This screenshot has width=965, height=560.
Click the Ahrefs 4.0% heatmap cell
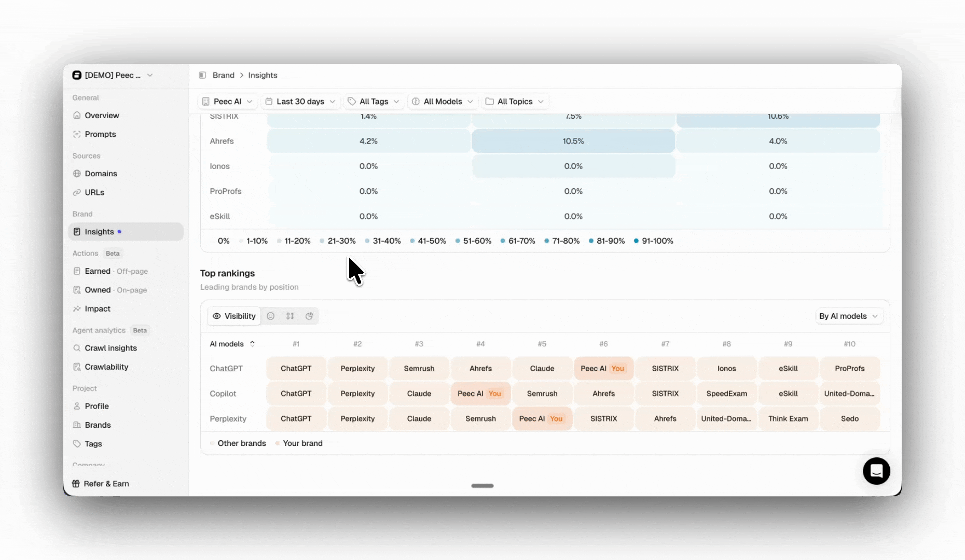[778, 141]
